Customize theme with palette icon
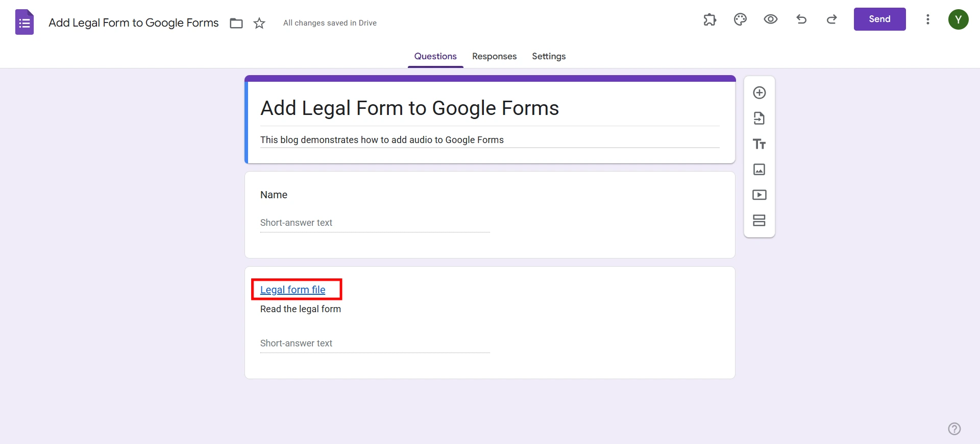Image resolution: width=980 pixels, height=444 pixels. 740,19
